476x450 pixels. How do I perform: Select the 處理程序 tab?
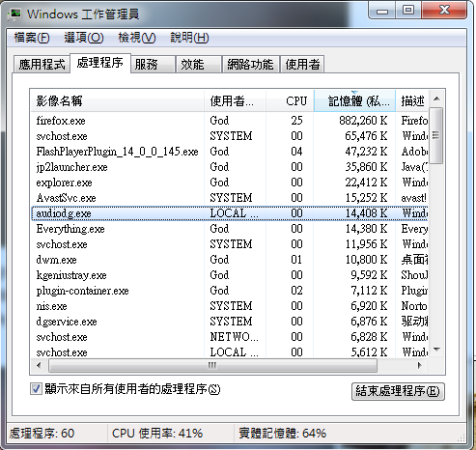100,63
